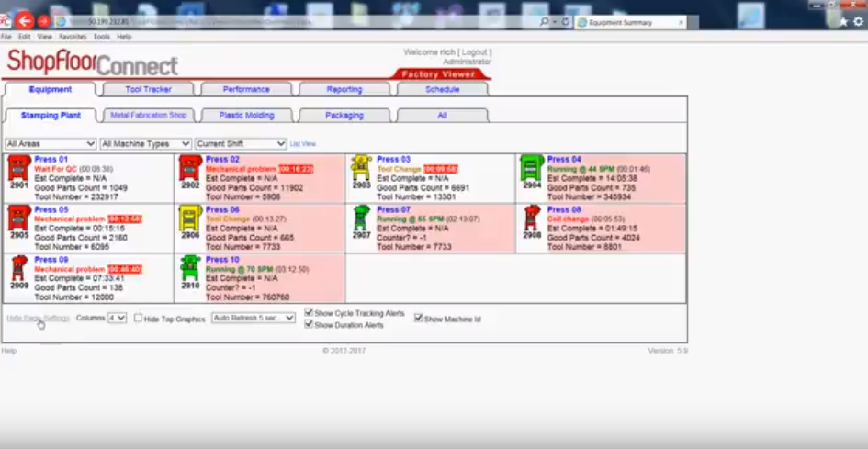The height and width of the screenshot is (449, 868).
Task: Click the yellow Press 06 machine icon
Action: 189,219
